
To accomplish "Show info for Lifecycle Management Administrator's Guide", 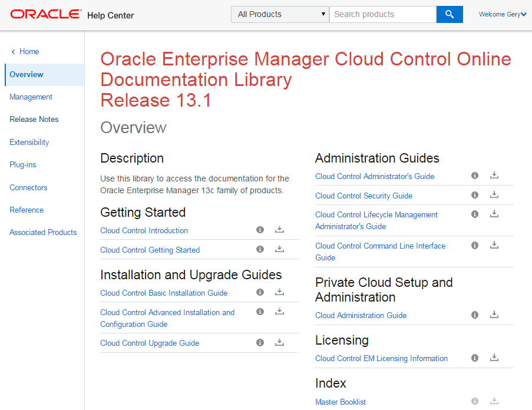I will (x=475, y=214).
